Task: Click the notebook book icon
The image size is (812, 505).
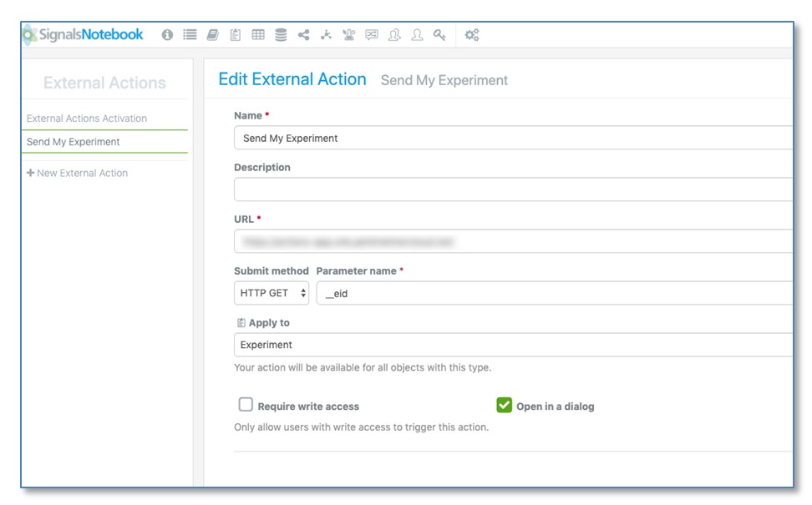Action: tap(212, 35)
